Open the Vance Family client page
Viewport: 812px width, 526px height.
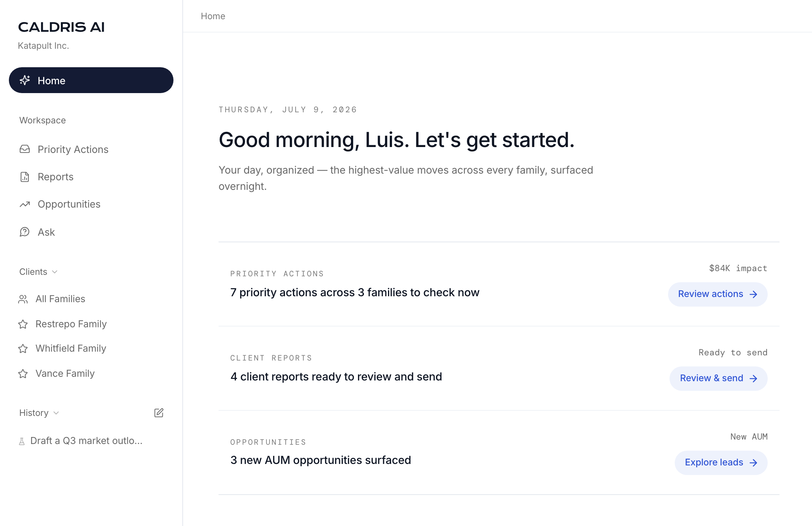[65, 373]
